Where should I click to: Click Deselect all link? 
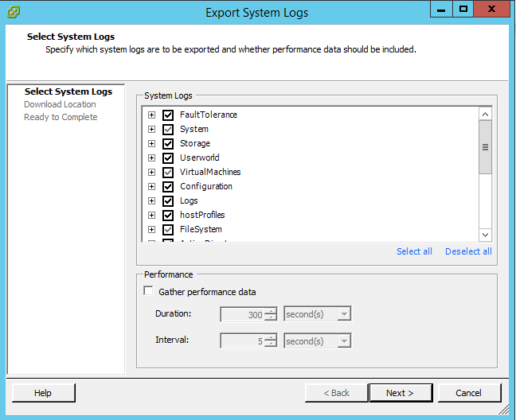pos(468,251)
